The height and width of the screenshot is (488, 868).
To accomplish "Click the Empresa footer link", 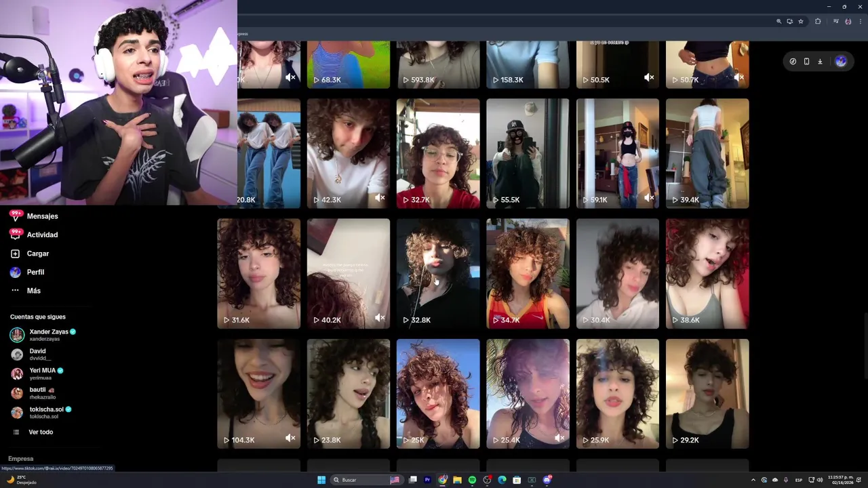I will (20, 459).
